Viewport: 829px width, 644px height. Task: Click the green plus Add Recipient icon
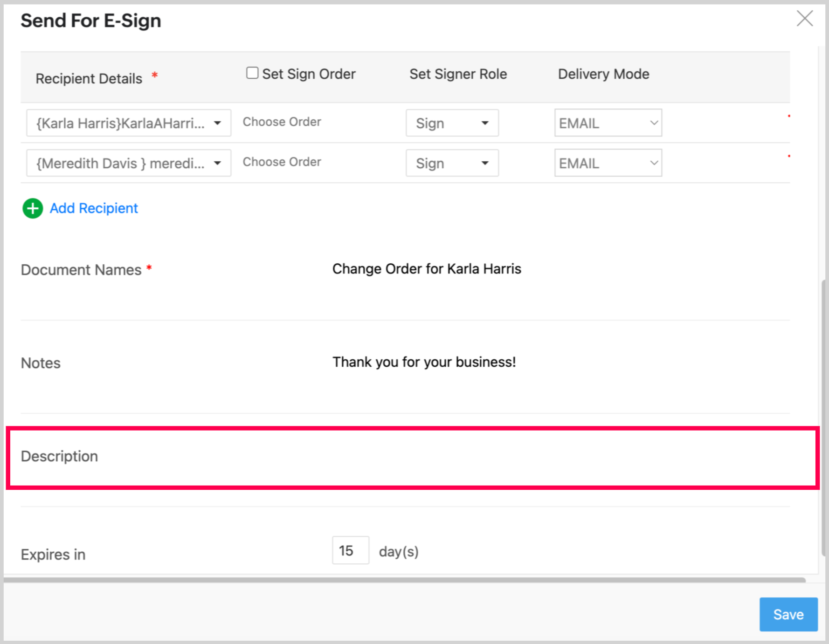33,208
